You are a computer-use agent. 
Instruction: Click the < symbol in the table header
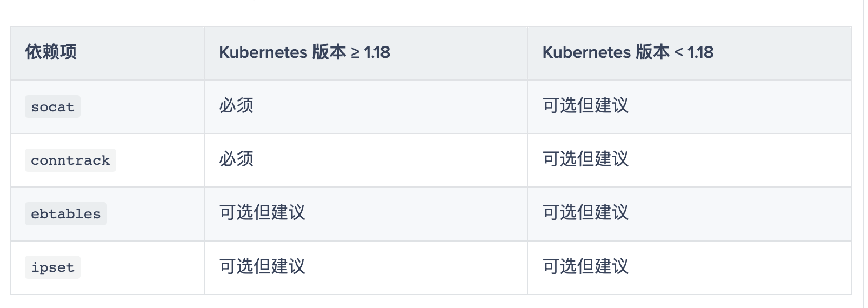[679, 52]
